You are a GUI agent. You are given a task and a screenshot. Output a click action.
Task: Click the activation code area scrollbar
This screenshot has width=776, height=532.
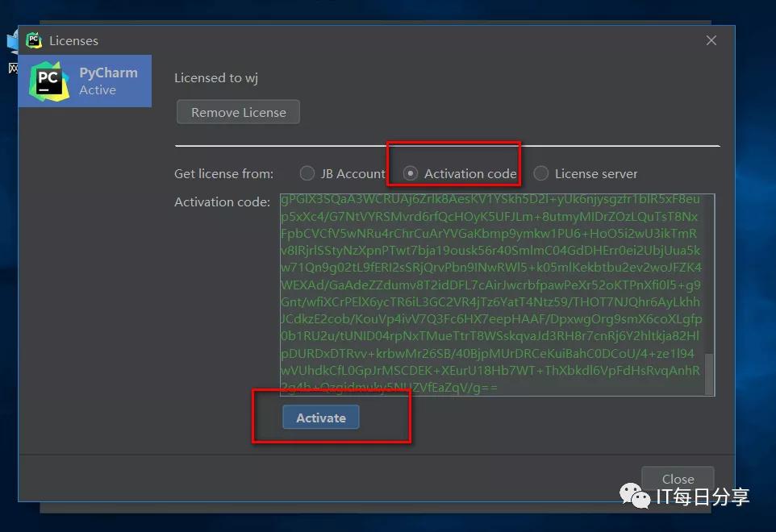pyautogui.click(x=710, y=373)
